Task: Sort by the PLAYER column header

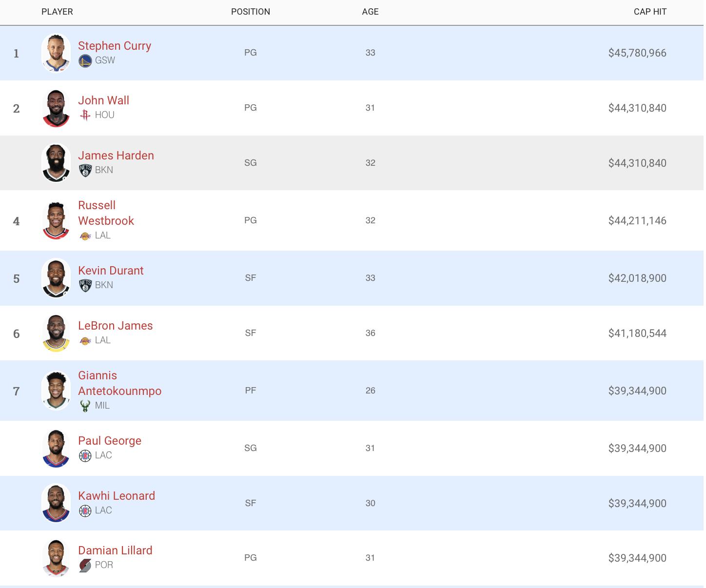Action: pos(57,12)
